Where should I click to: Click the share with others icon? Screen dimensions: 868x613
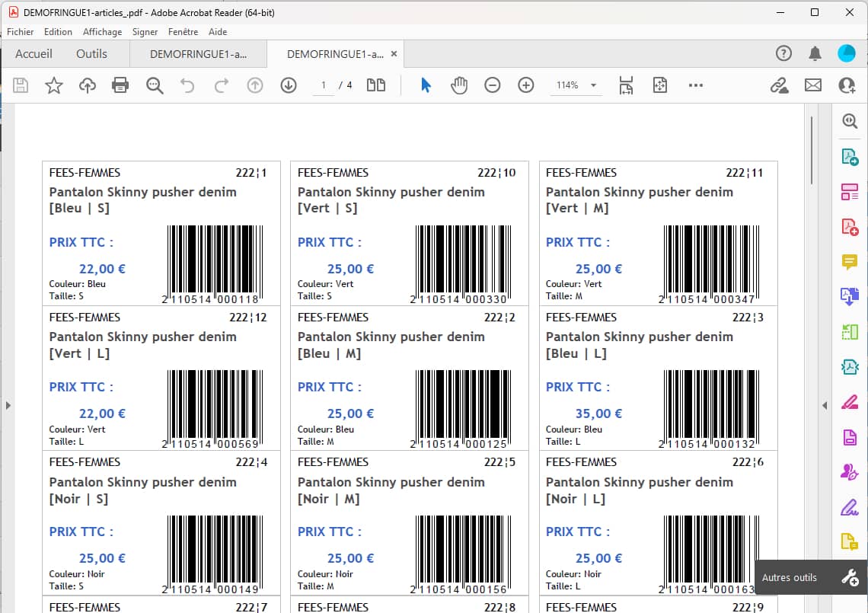[x=847, y=85]
